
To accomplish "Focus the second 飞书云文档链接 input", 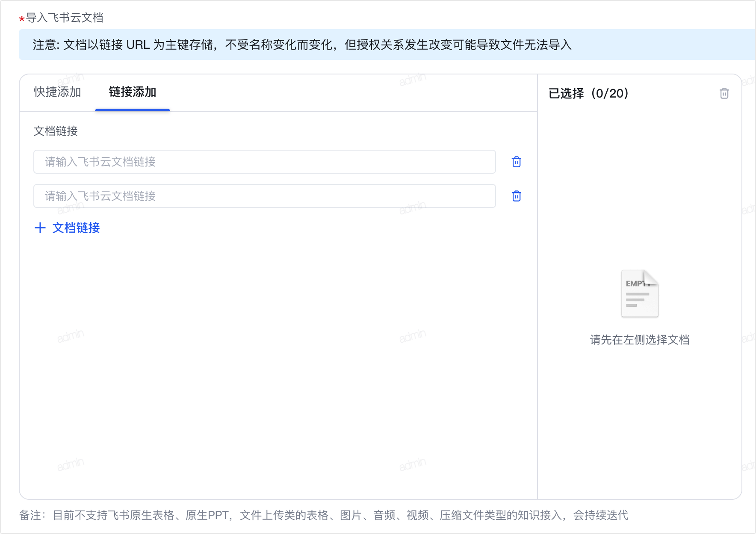I will (265, 196).
